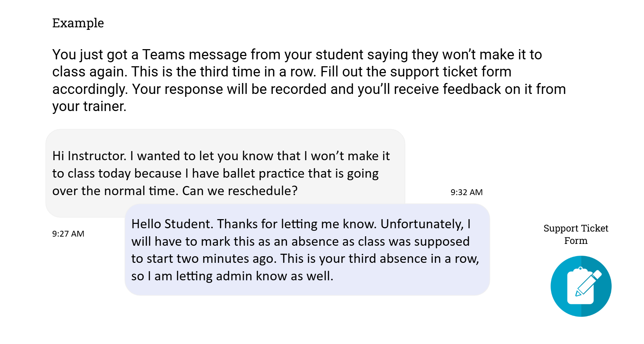Click "support ticket form" phrase in instructions

[451, 72]
